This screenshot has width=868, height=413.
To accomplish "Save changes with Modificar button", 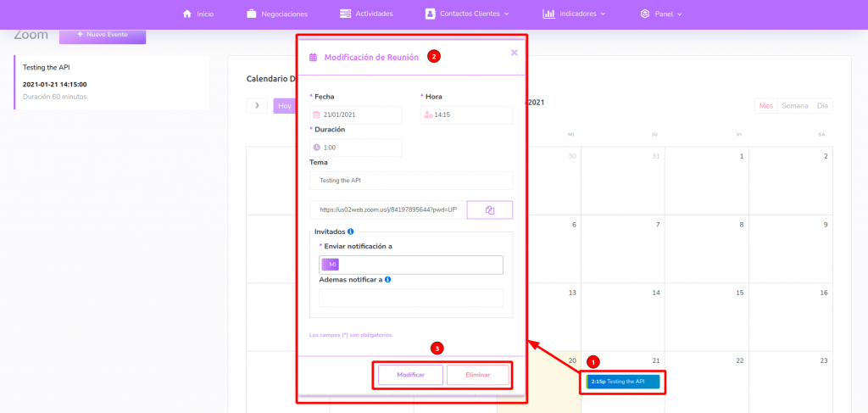I will point(411,375).
